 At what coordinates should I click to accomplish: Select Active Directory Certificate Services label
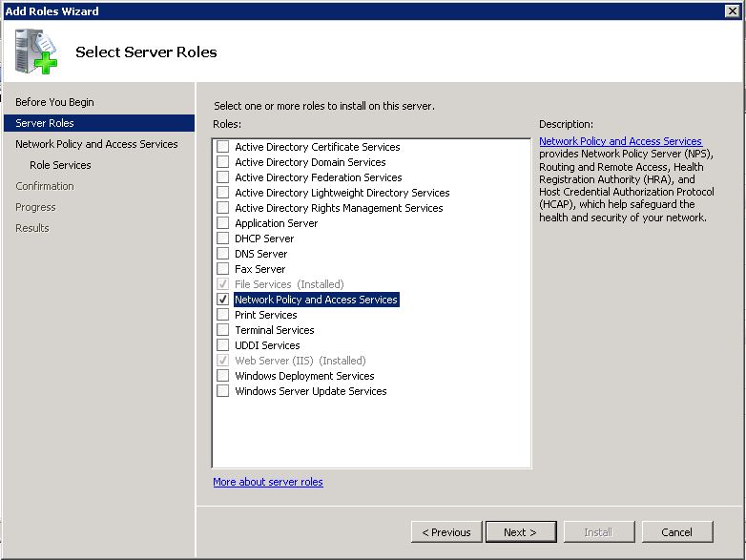[x=318, y=147]
